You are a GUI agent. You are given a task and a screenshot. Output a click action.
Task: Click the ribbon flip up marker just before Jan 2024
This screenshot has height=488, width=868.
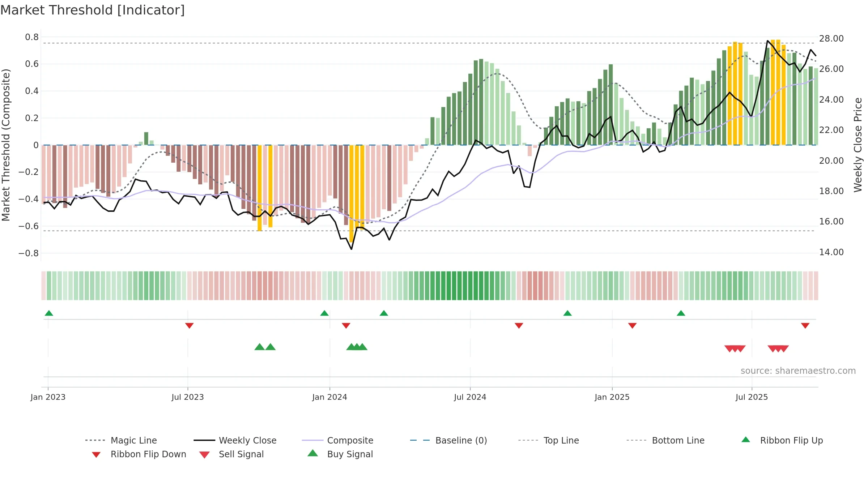coord(324,313)
